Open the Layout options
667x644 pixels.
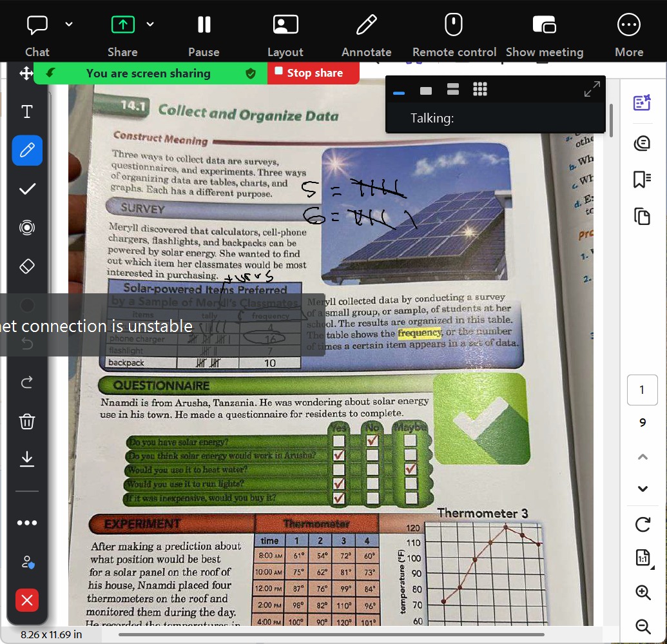[x=285, y=34]
